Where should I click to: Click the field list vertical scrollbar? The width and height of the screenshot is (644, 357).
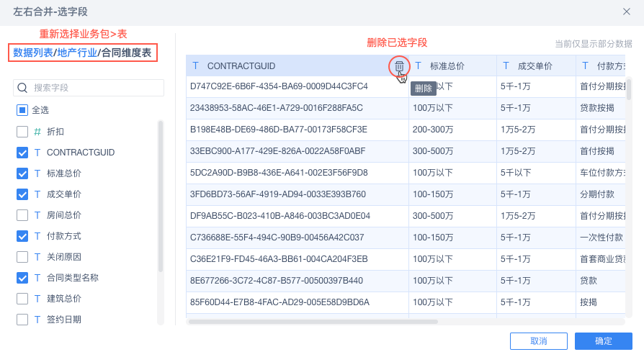click(161, 196)
